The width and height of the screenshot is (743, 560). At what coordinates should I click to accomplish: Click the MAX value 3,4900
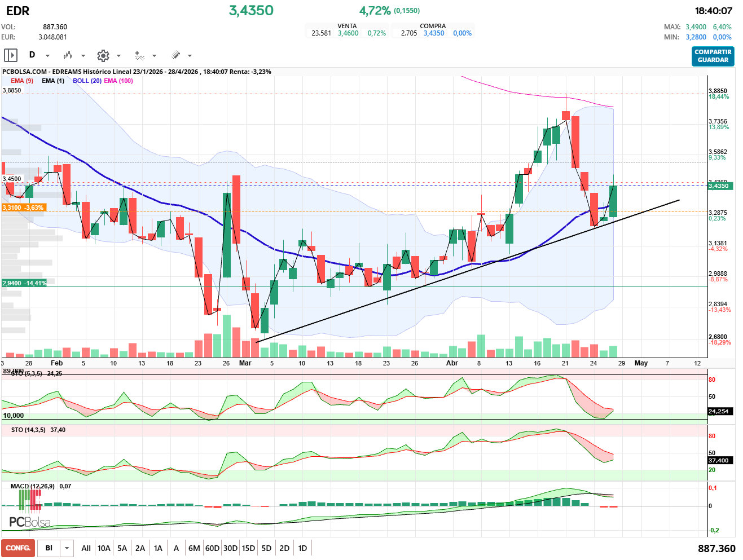(x=696, y=27)
